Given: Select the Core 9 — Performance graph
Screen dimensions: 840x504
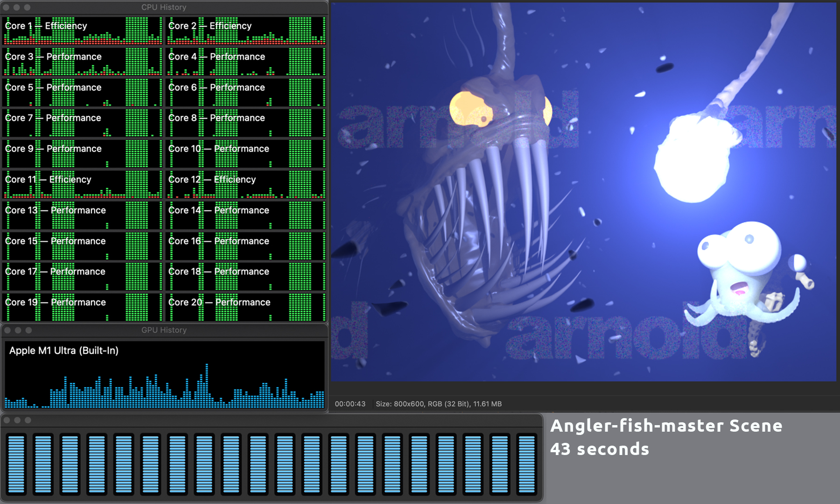Looking at the screenshot, I should coord(83,154).
